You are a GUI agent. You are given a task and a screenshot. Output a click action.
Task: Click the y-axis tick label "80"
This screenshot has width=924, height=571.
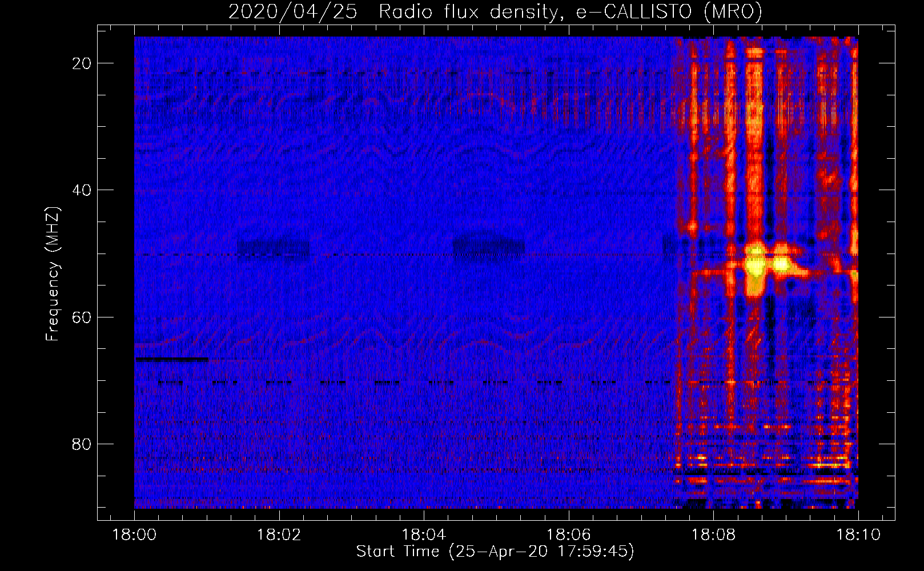coord(82,444)
